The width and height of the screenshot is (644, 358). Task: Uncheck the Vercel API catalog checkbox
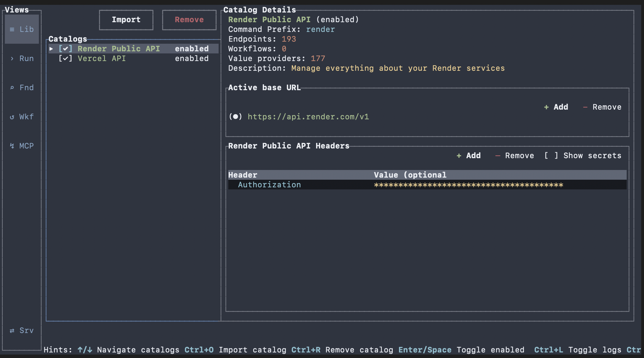[65, 59]
